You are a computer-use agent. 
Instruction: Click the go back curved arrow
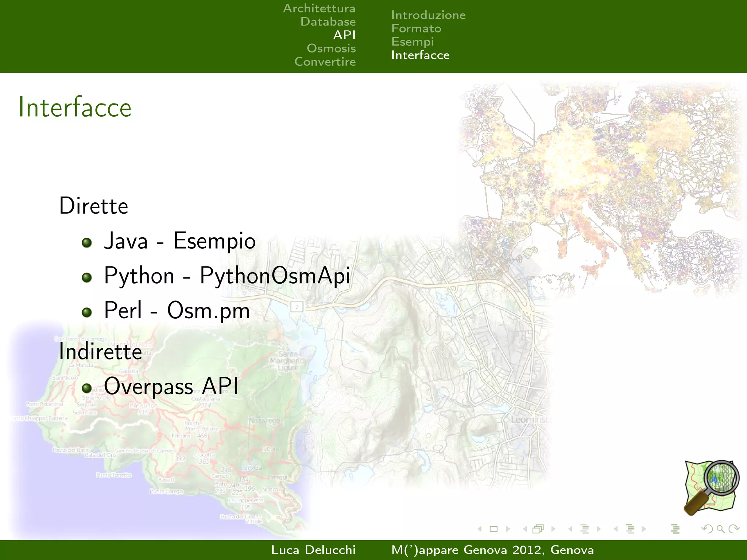point(707,529)
